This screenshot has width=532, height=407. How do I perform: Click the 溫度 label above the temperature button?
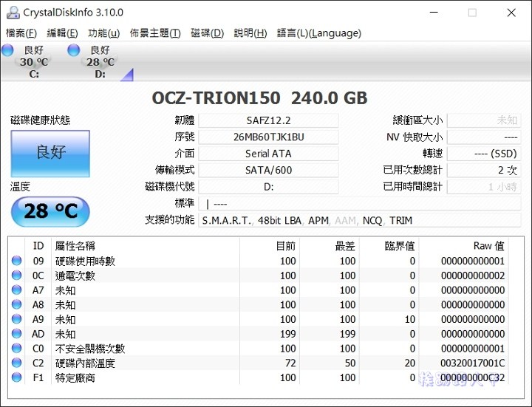point(20,187)
